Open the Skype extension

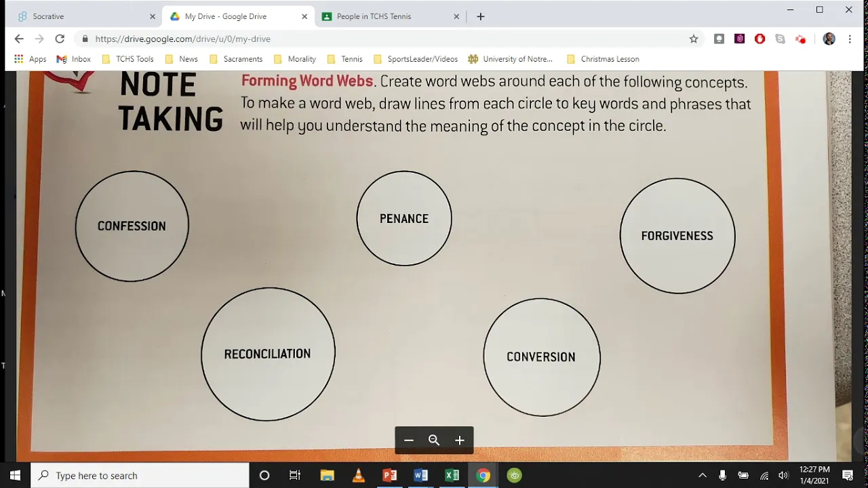[780, 39]
